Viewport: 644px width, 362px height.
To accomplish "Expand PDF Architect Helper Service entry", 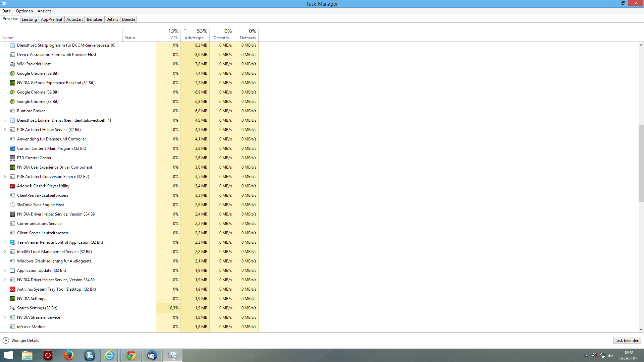I will coord(5,130).
